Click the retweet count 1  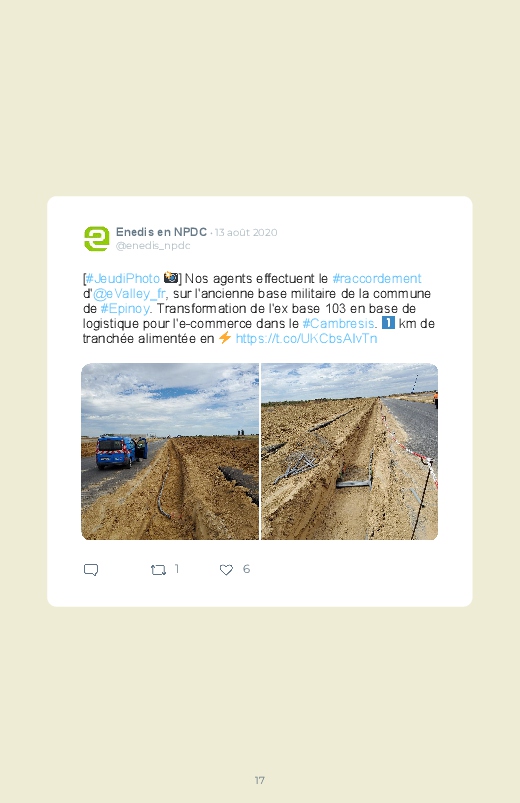[177, 569]
